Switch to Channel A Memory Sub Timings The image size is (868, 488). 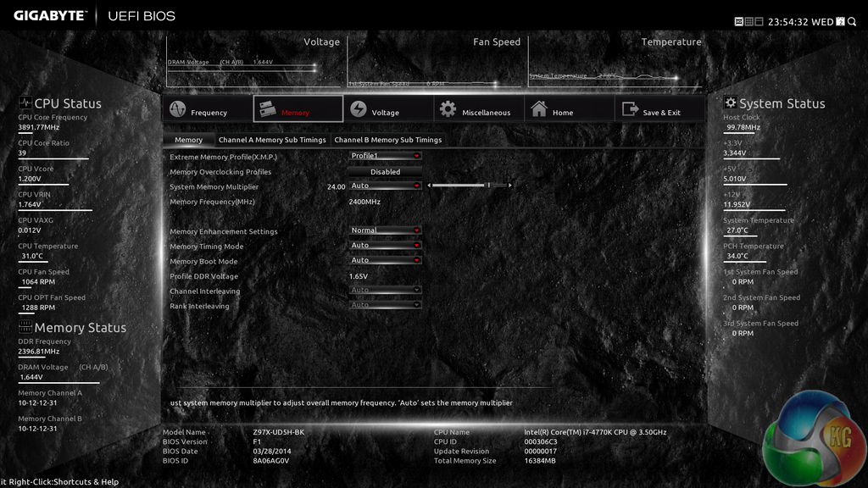click(272, 140)
